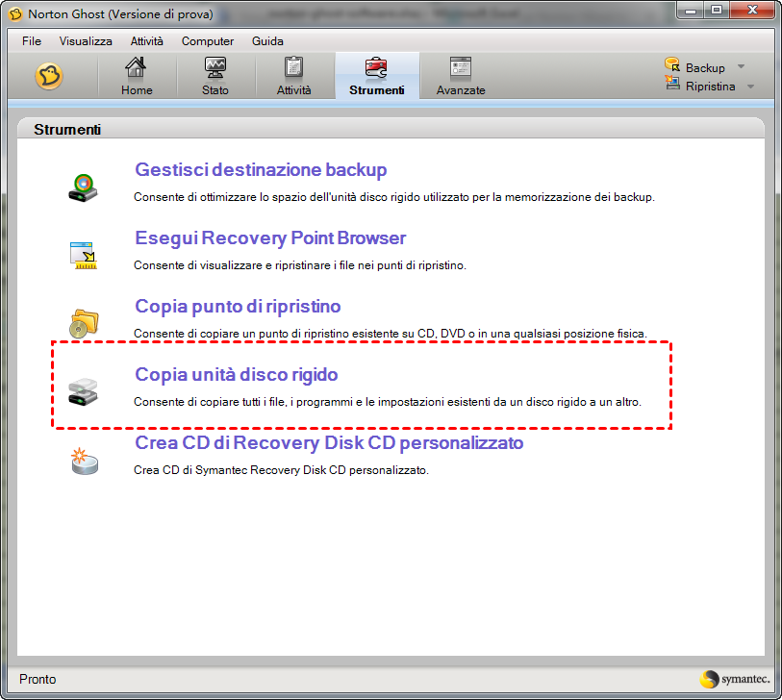The height and width of the screenshot is (700, 782).
Task: Expand the Ripristina dropdown arrow
Action: [750, 87]
